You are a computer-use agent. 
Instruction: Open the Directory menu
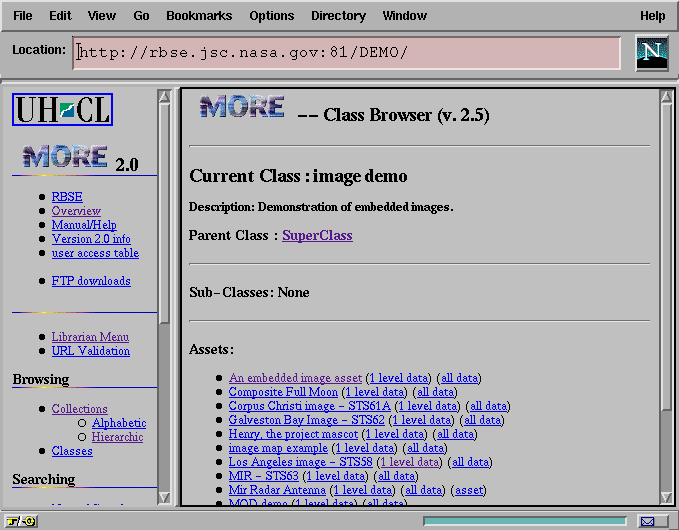point(338,16)
